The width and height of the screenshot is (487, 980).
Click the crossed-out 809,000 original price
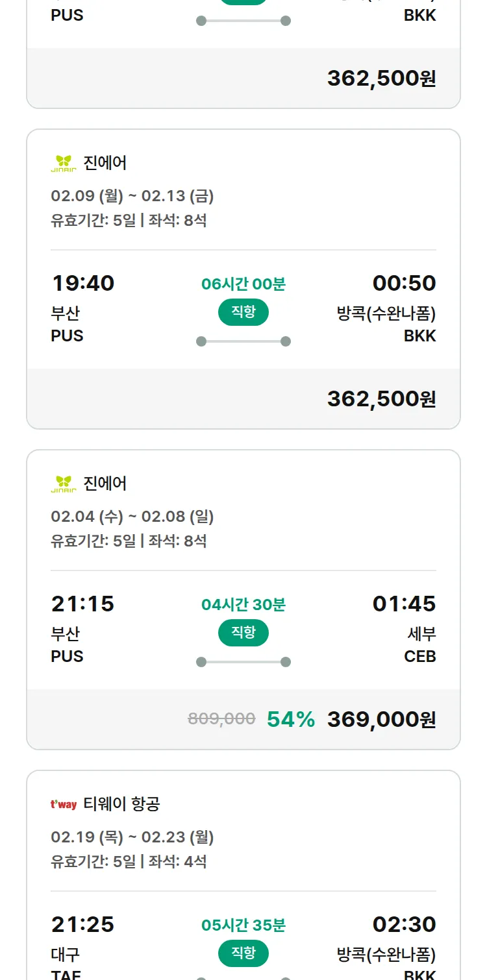point(221,719)
